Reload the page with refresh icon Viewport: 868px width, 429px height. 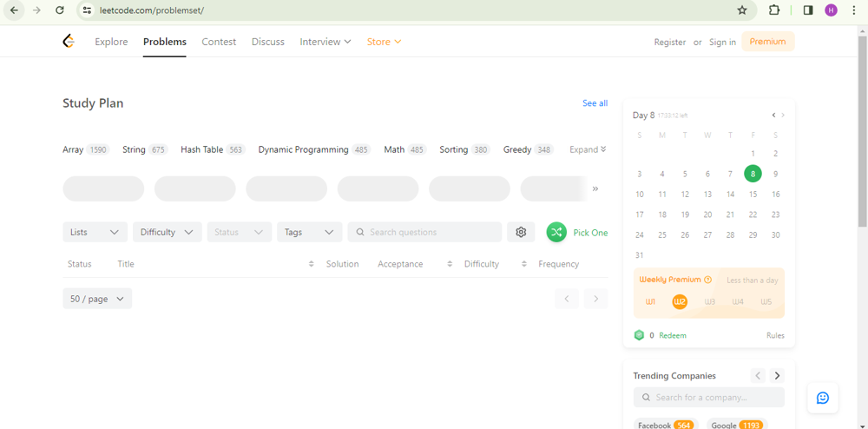pyautogui.click(x=59, y=10)
